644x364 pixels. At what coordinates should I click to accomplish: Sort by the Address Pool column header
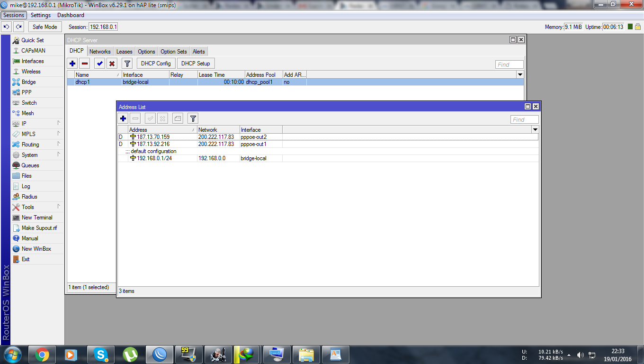pyautogui.click(x=264, y=75)
